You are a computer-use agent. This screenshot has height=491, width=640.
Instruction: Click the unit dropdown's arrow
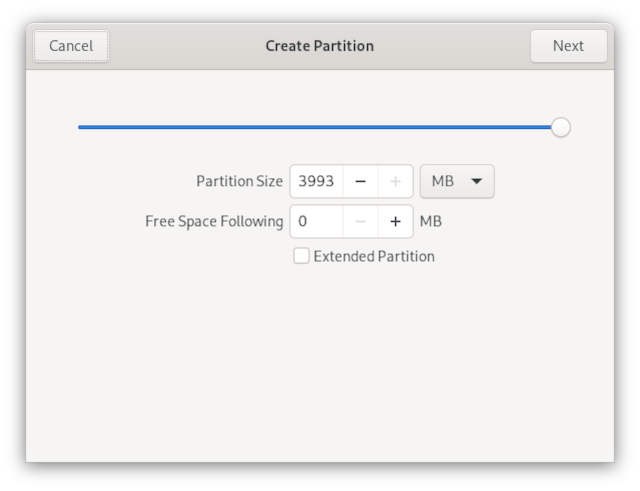[x=476, y=182]
